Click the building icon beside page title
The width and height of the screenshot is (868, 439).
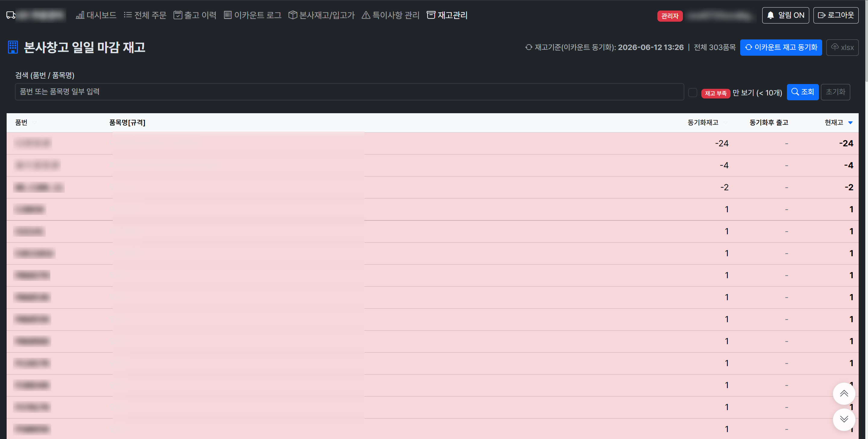tap(13, 47)
